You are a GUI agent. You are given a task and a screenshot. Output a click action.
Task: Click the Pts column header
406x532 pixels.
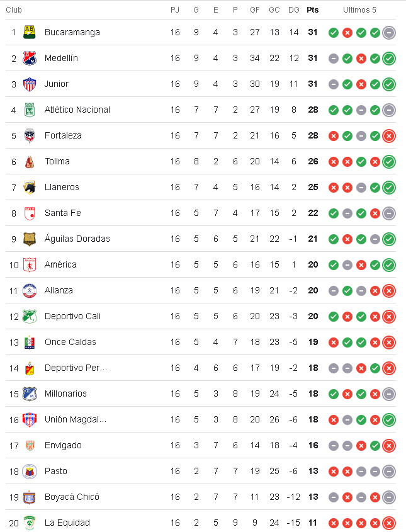(313, 10)
